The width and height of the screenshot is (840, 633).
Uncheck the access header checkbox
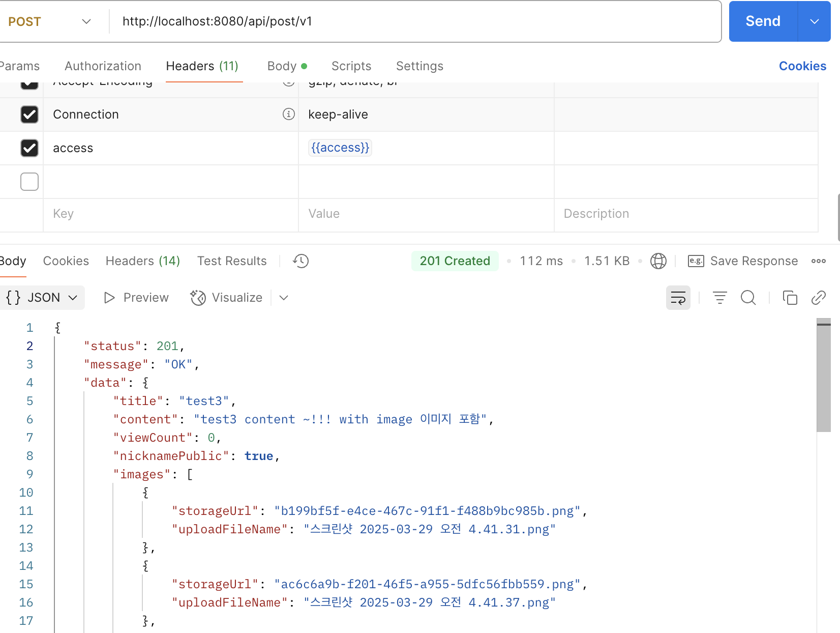(29, 148)
